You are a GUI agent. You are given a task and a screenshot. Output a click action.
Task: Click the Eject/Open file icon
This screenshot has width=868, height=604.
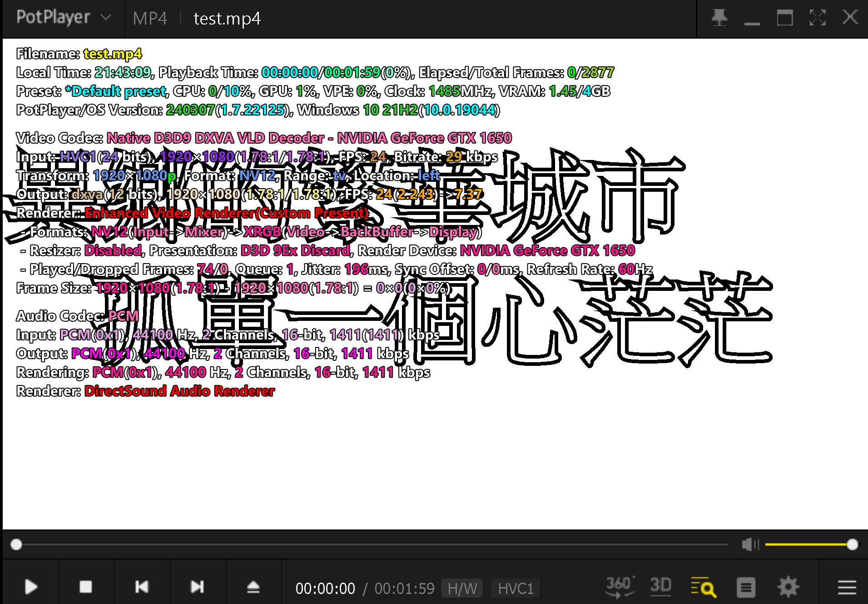(x=253, y=587)
